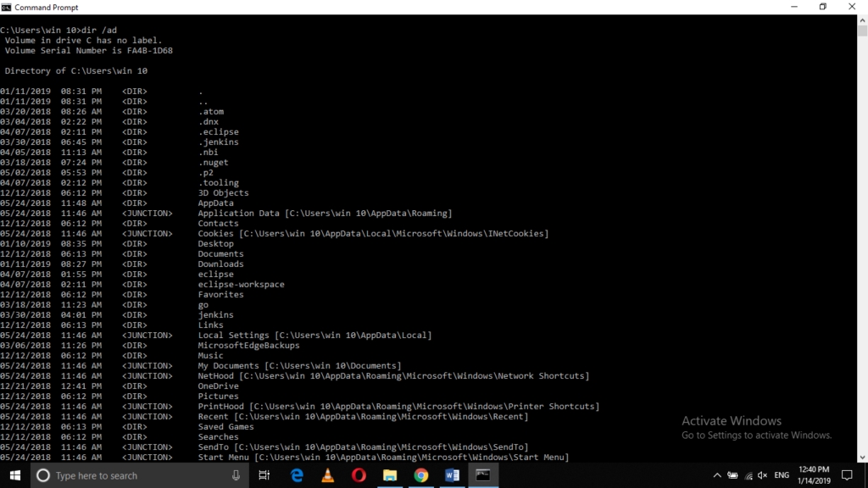Viewport: 868px width, 488px height.
Task: Open the network status tray icon
Action: click(x=748, y=475)
